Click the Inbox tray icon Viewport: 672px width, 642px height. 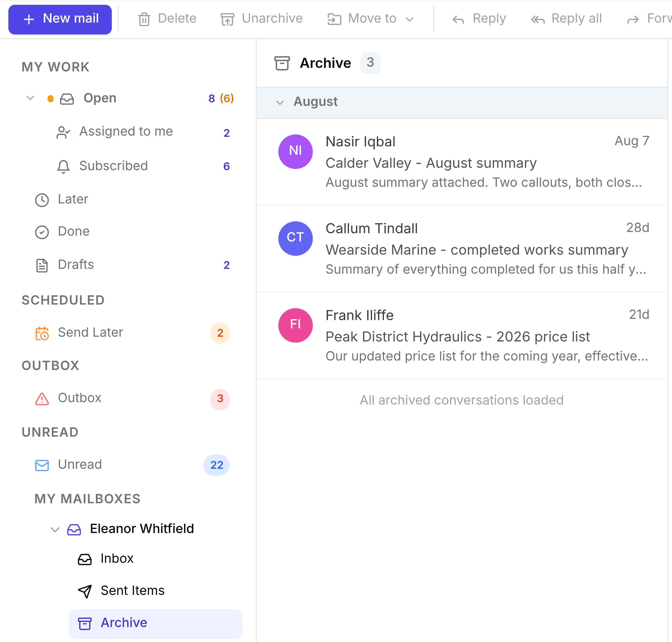84,559
